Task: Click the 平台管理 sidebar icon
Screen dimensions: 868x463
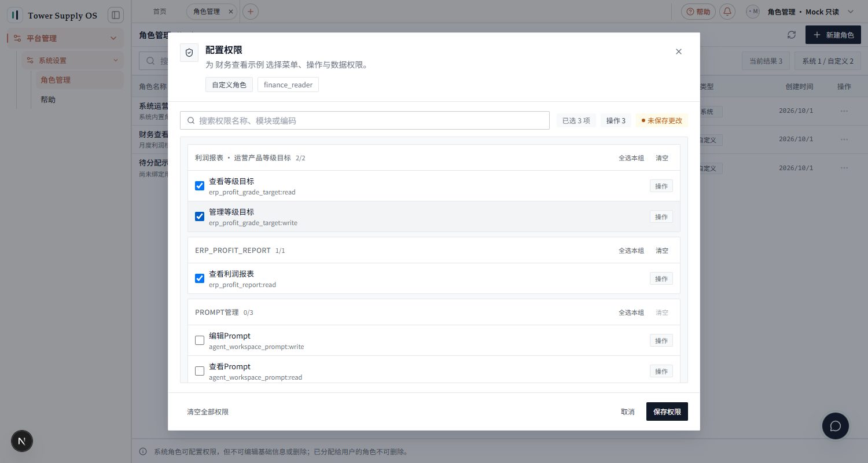Action: (x=17, y=38)
